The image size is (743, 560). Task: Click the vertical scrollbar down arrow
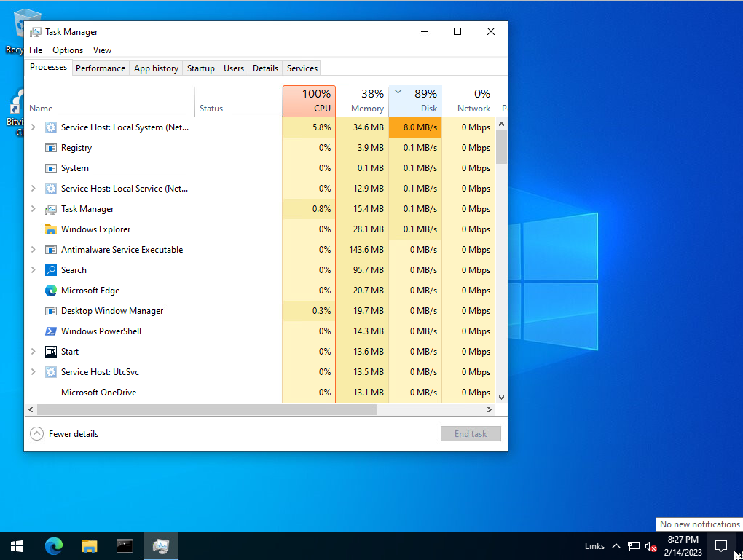click(501, 398)
